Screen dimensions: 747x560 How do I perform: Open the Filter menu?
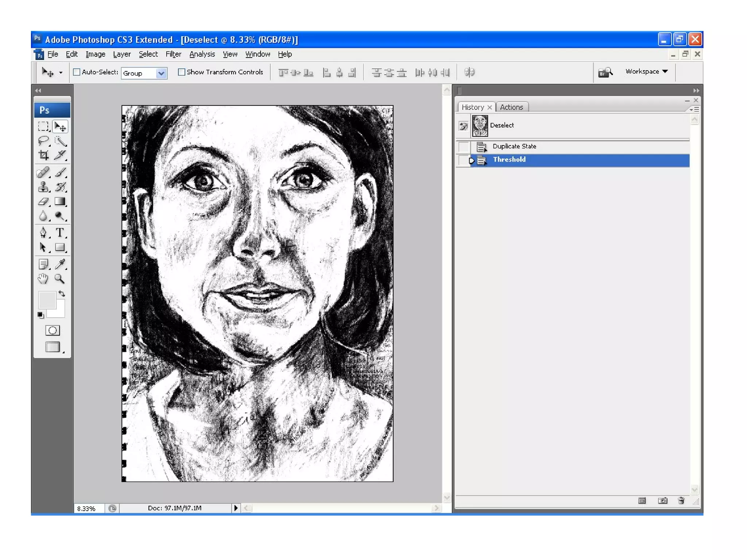click(x=173, y=54)
